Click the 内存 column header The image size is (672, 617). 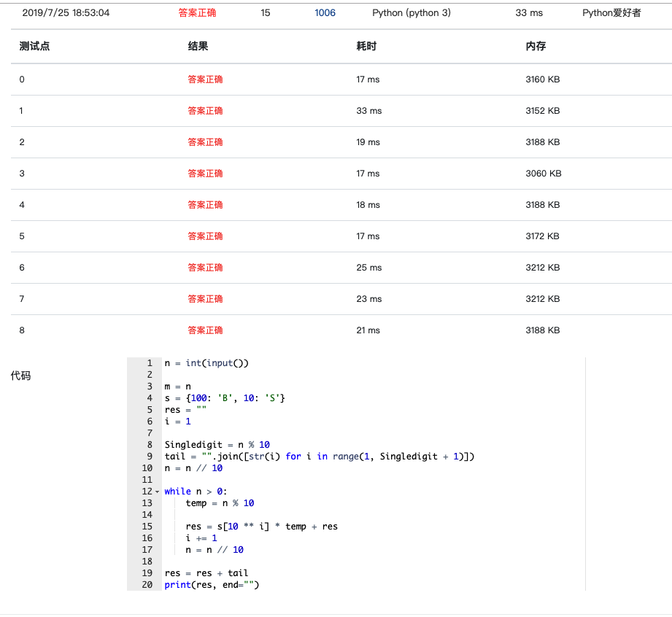click(536, 46)
